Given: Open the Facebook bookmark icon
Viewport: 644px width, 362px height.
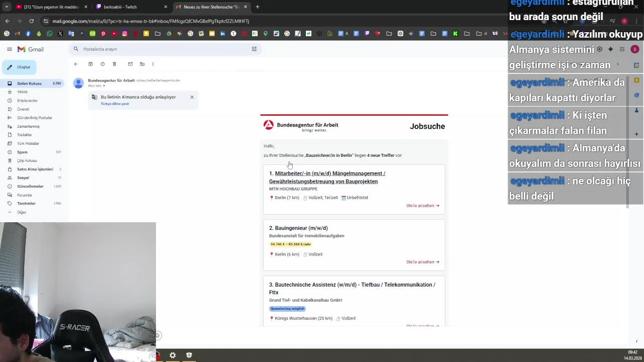Looking at the screenshot, I should (x=28, y=34).
